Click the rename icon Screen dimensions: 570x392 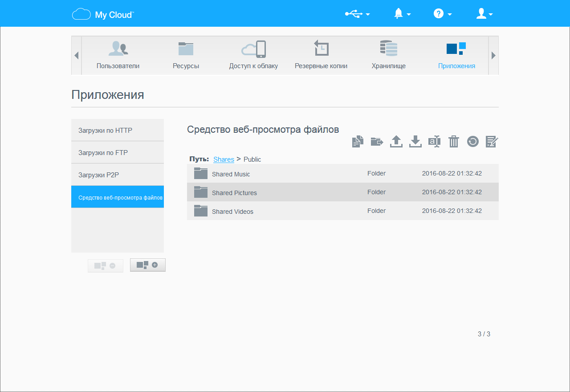[435, 142]
